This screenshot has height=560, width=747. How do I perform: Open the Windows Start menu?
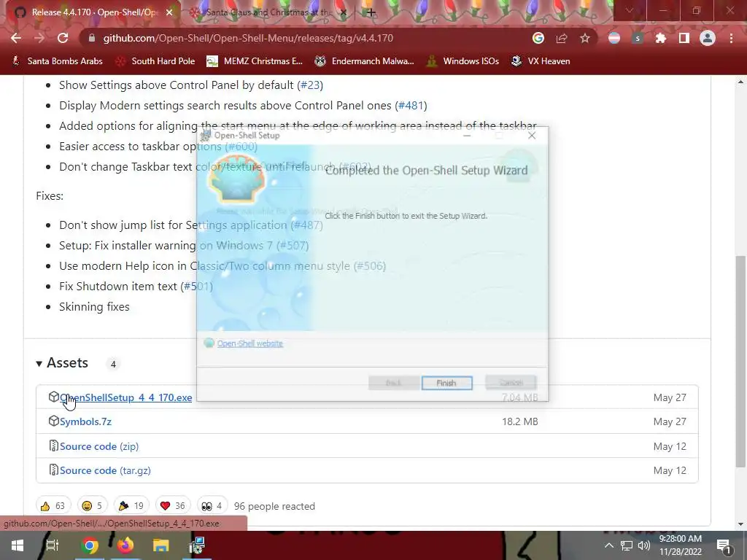[x=18, y=545]
